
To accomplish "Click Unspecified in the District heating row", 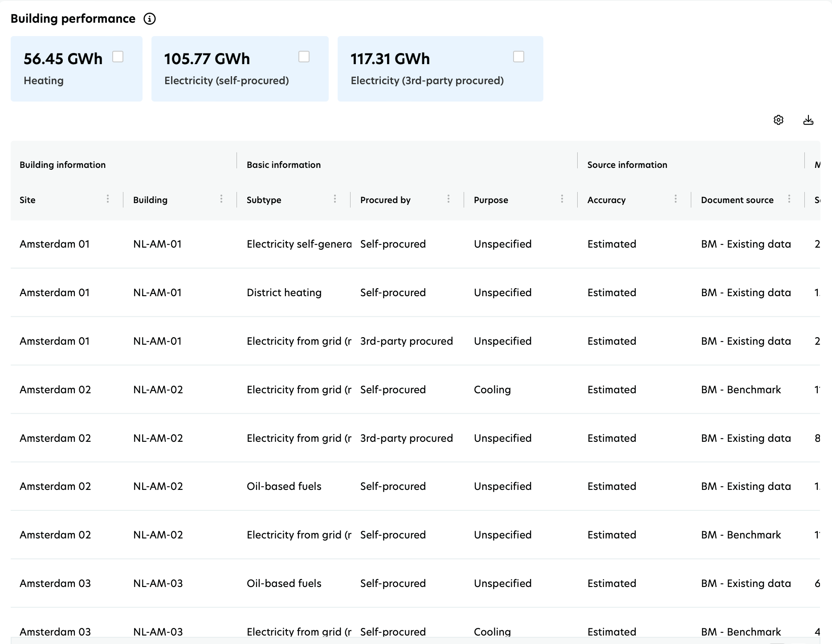I will pos(503,293).
